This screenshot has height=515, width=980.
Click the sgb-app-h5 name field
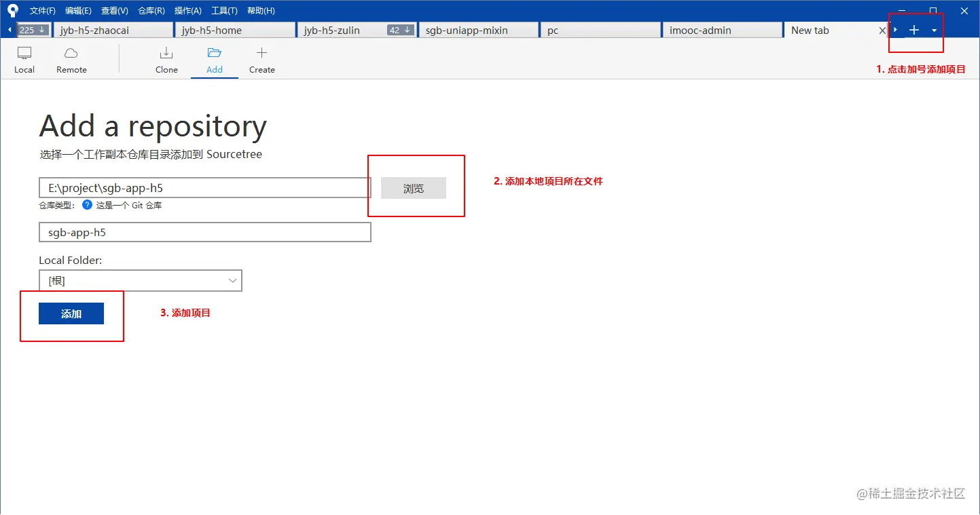205,232
